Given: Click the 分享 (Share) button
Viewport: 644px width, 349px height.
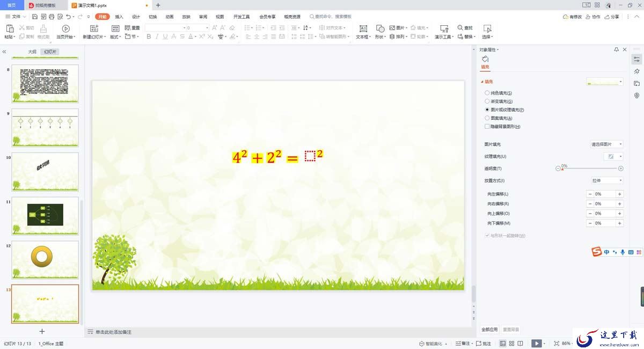Looking at the screenshot, I should click(x=611, y=17).
